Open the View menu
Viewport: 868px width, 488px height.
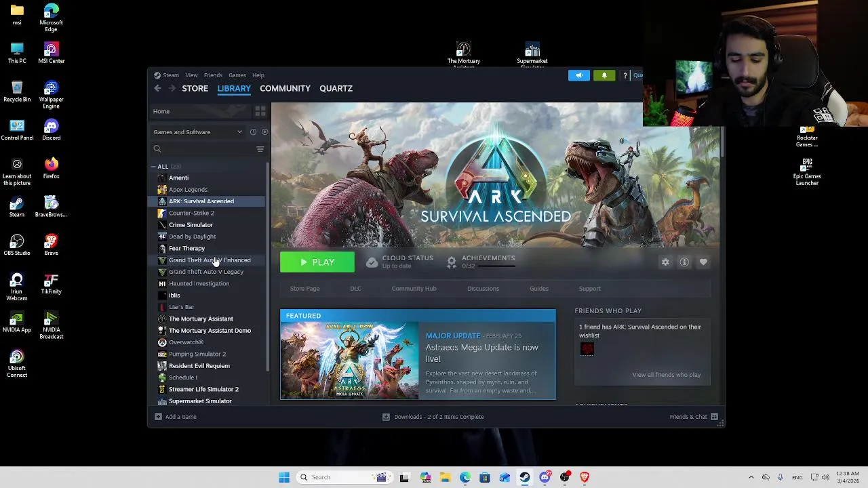(x=192, y=75)
